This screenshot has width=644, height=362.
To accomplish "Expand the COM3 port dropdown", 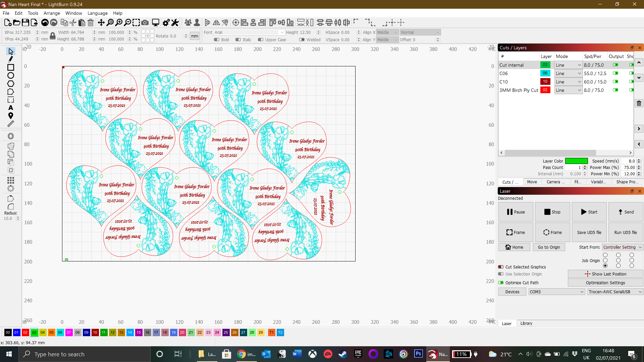I will 557,292.
